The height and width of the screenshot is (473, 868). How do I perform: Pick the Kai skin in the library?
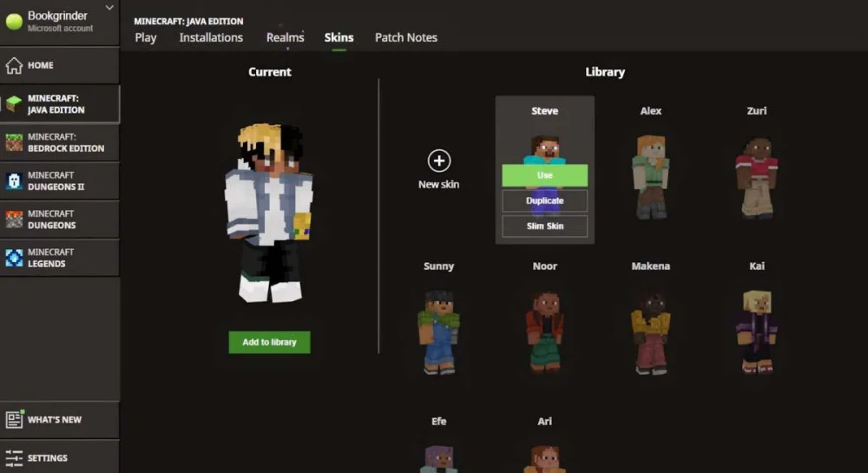(757, 332)
